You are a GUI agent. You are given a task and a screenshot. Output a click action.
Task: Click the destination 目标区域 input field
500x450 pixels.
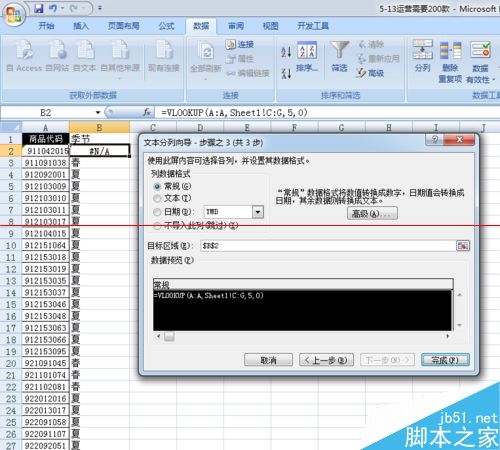pos(328,246)
